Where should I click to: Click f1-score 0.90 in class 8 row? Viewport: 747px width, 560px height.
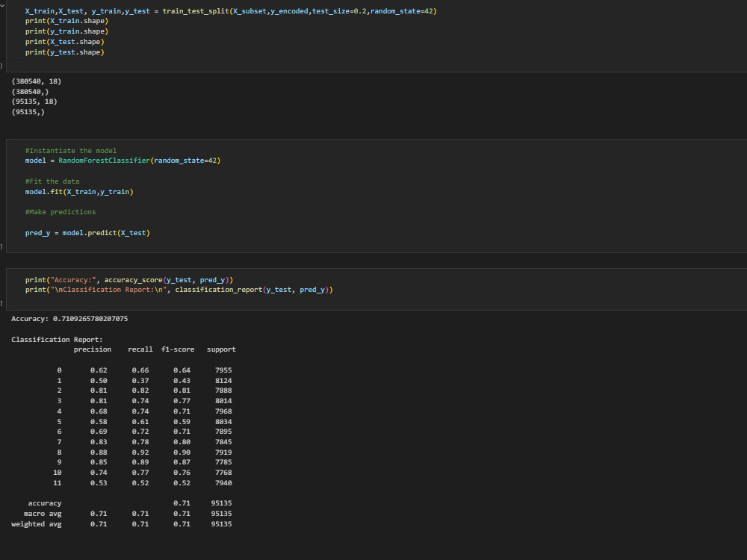(182, 452)
